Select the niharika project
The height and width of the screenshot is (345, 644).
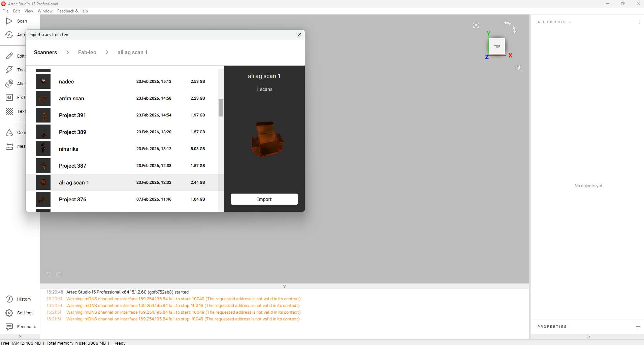[122, 149]
